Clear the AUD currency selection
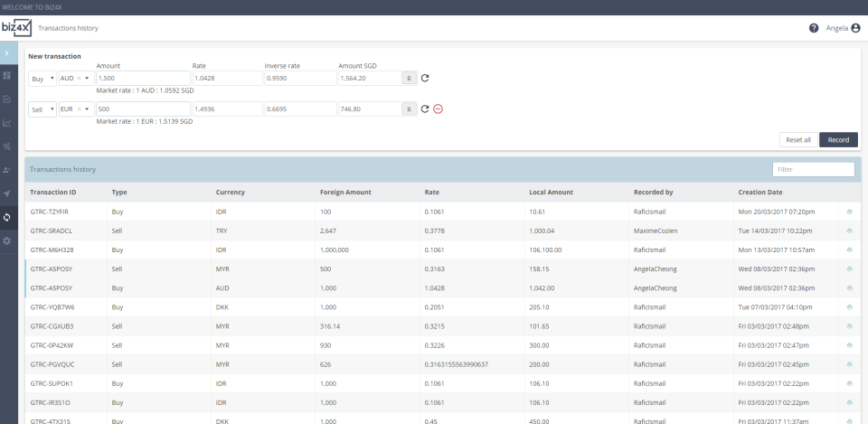868x424 pixels. pyautogui.click(x=80, y=79)
